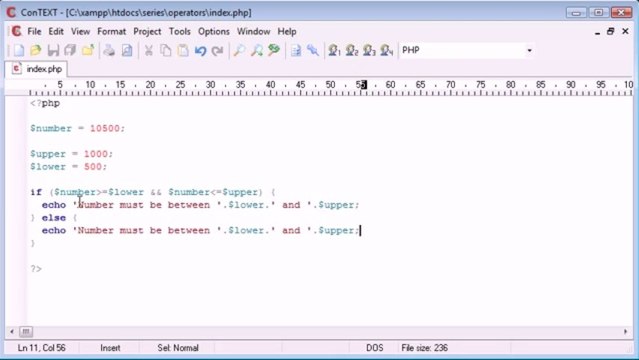Click 'Sel: Normal' in the status bar
Image resolution: width=639 pixels, height=360 pixels.
click(x=178, y=348)
